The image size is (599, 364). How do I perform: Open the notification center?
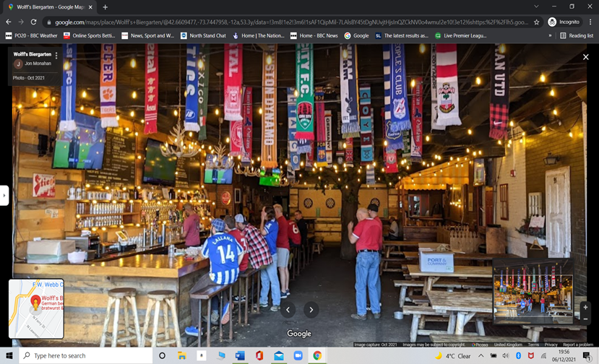click(x=587, y=355)
